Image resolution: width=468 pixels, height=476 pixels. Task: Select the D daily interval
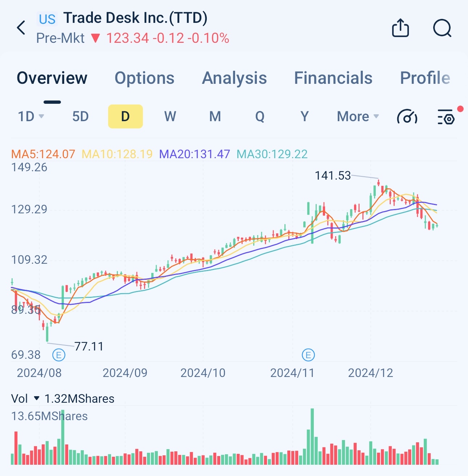(x=126, y=116)
